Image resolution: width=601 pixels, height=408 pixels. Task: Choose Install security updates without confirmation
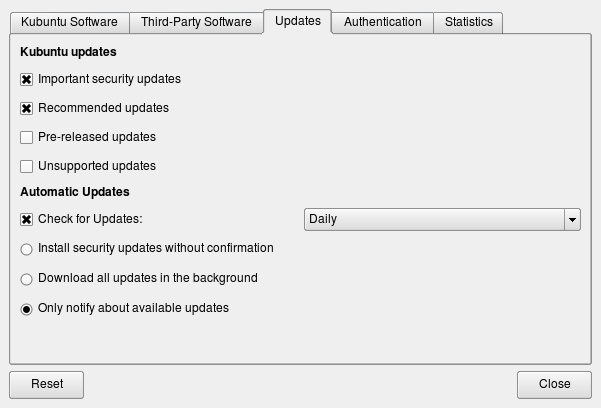pyautogui.click(x=27, y=249)
